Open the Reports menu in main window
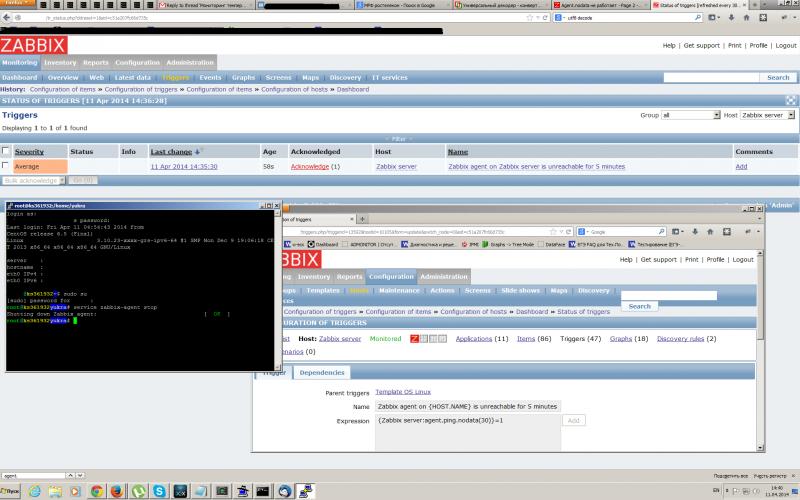 point(95,62)
